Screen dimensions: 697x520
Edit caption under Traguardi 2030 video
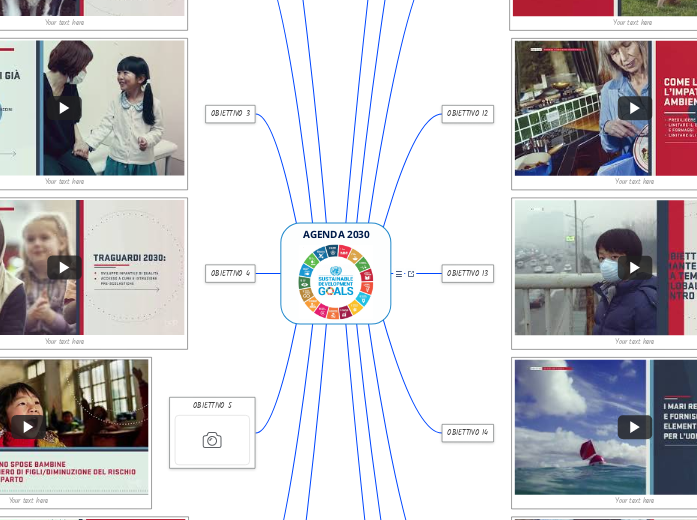(x=64, y=341)
